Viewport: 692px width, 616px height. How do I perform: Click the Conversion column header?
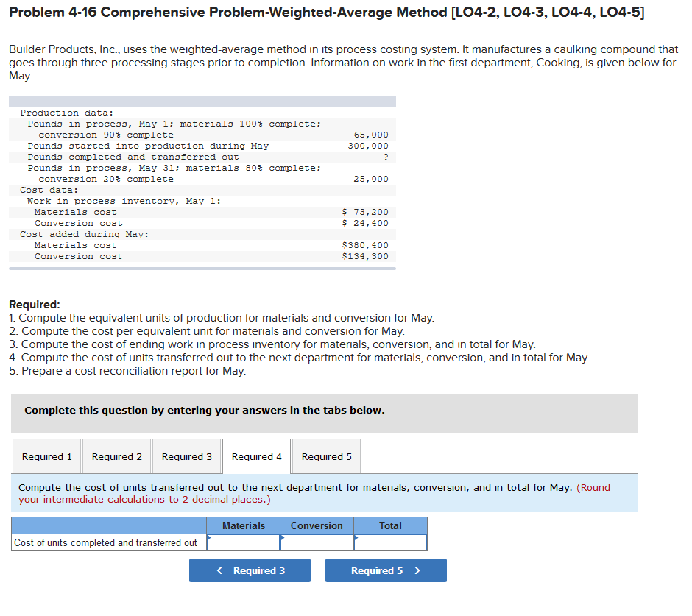point(317,525)
